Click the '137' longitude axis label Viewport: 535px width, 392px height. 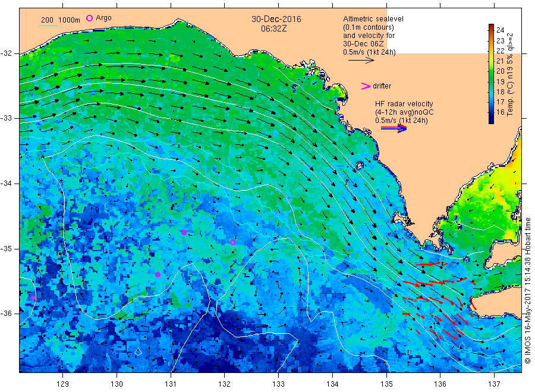click(x=494, y=384)
